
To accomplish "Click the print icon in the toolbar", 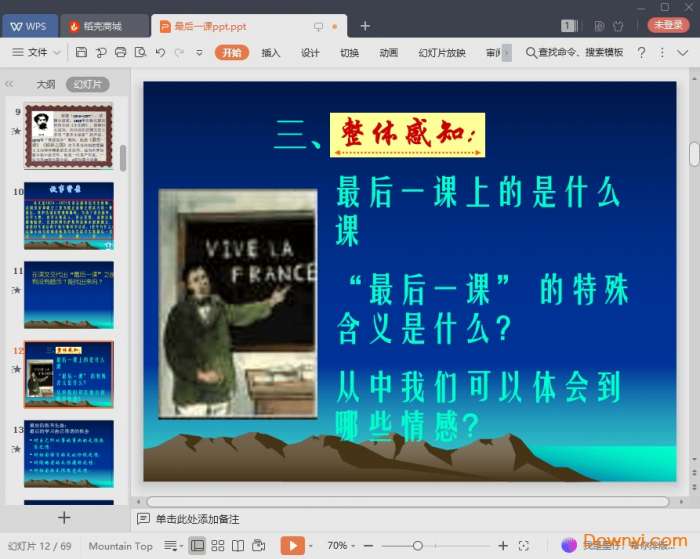I will tap(120, 52).
